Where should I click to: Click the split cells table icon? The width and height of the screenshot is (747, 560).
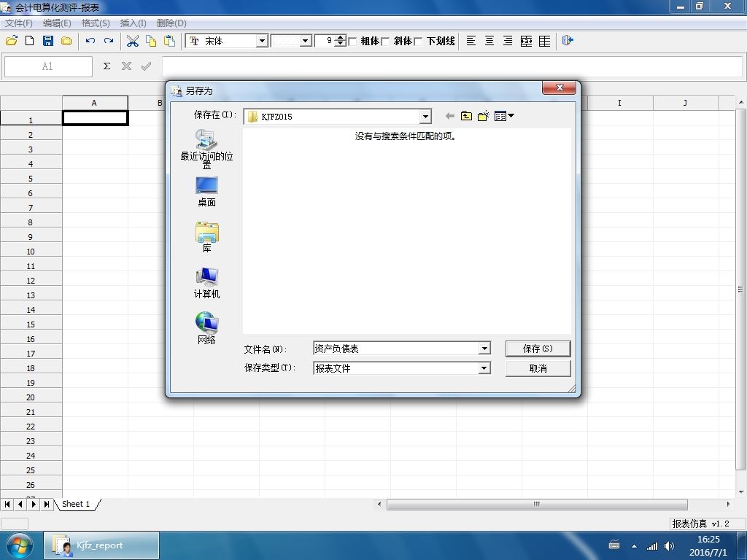point(544,41)
